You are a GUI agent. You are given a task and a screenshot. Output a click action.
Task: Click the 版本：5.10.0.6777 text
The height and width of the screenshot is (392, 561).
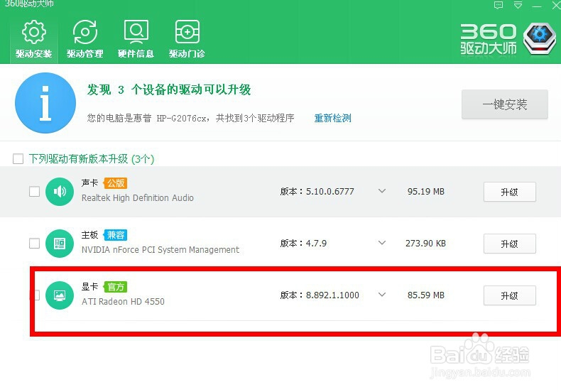[x=317, y=191]
